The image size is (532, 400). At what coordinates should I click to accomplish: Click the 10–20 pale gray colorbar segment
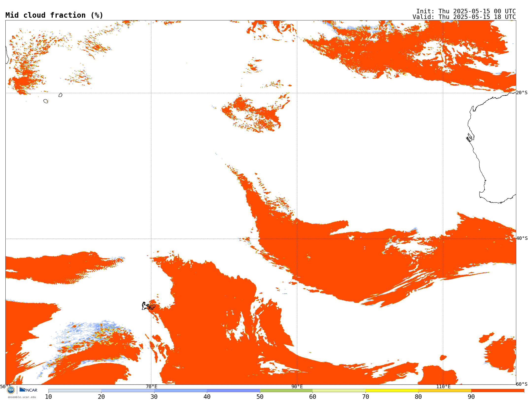tap(75, 391)
